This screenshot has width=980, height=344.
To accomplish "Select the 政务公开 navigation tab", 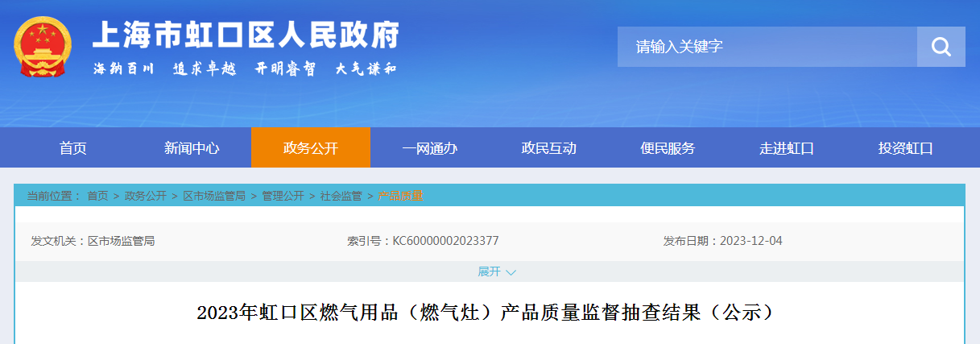I will [x=311, y=148].
